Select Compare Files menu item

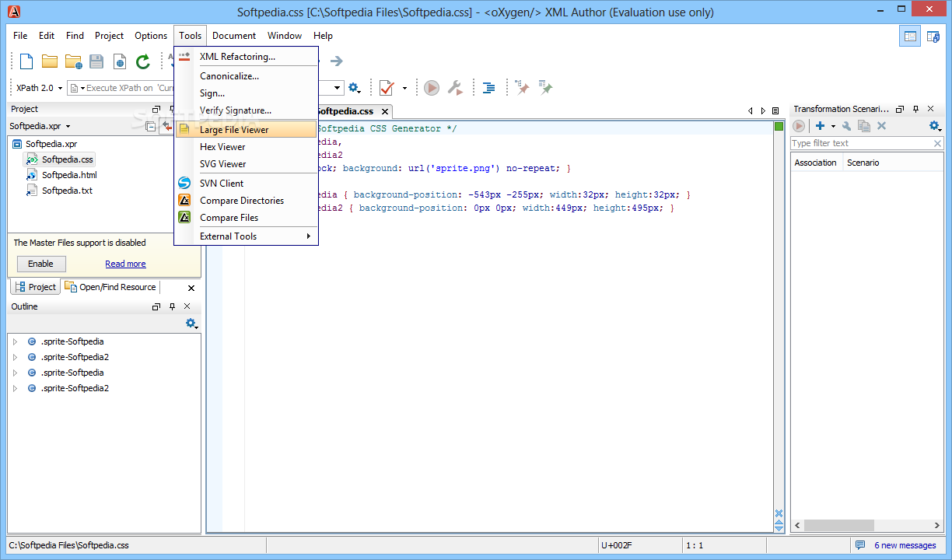point(246,218)
